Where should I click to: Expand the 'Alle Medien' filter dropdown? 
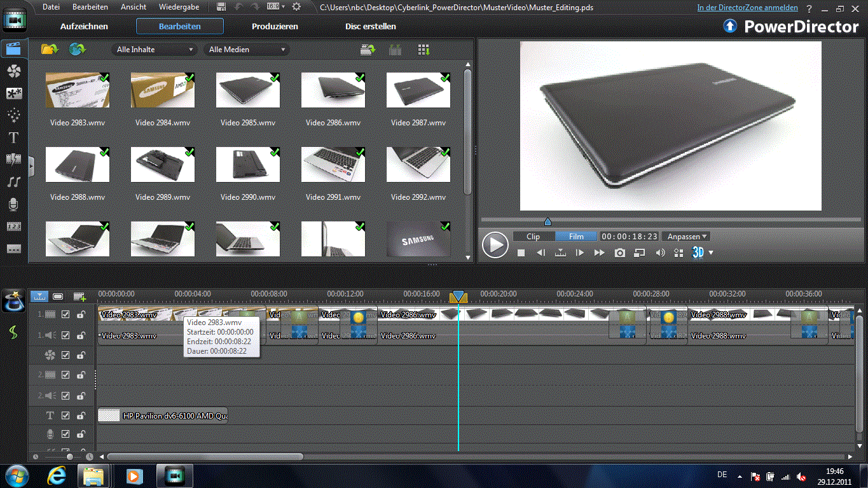[247, 50]
